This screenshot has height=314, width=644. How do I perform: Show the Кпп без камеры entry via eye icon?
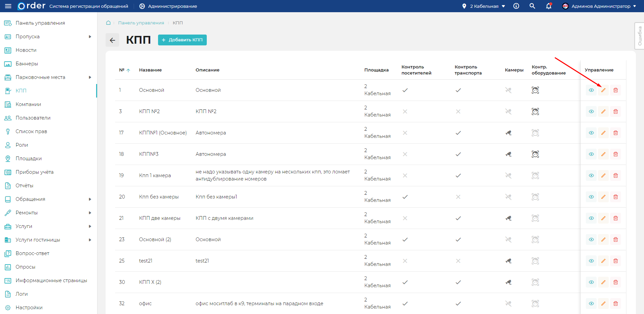pos(591,197)
